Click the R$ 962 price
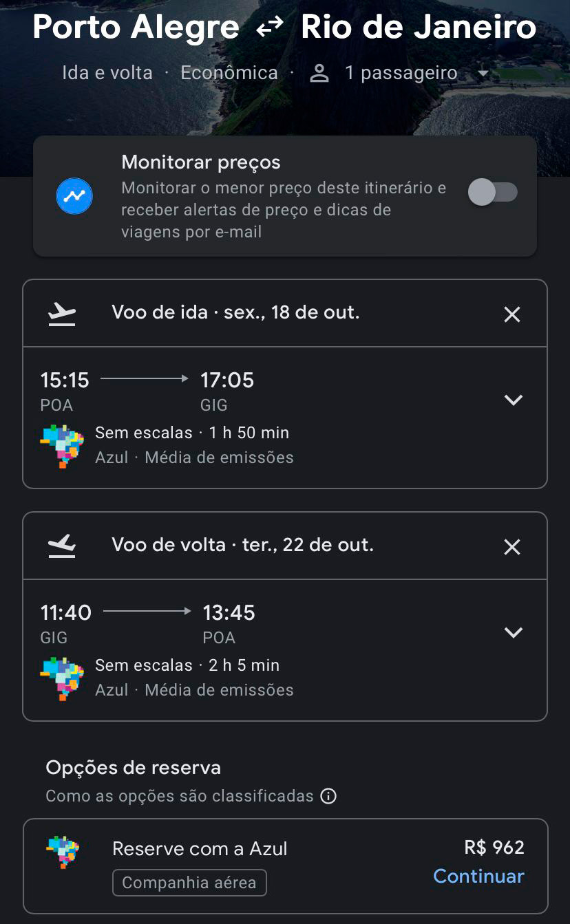570x924 pixels. [x=494, y=848]
